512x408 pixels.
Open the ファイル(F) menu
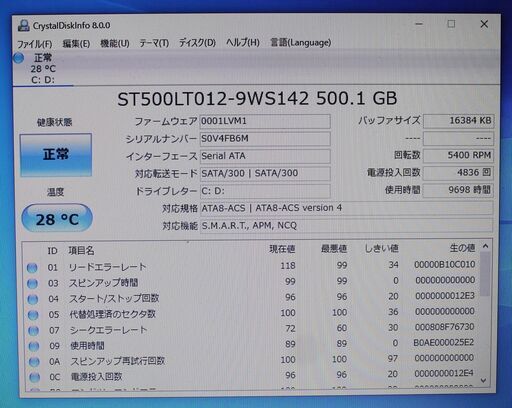tap(35, 44)
